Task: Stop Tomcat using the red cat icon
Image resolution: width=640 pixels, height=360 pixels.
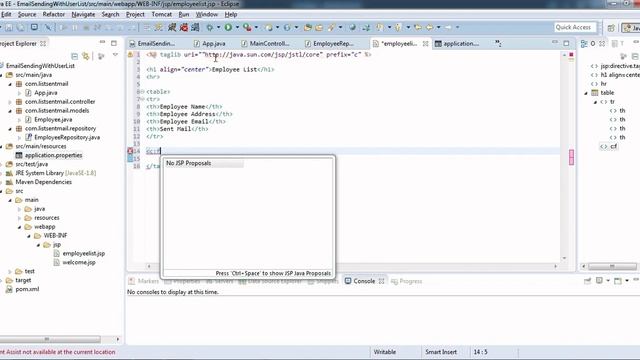Action: coord(184,27)
